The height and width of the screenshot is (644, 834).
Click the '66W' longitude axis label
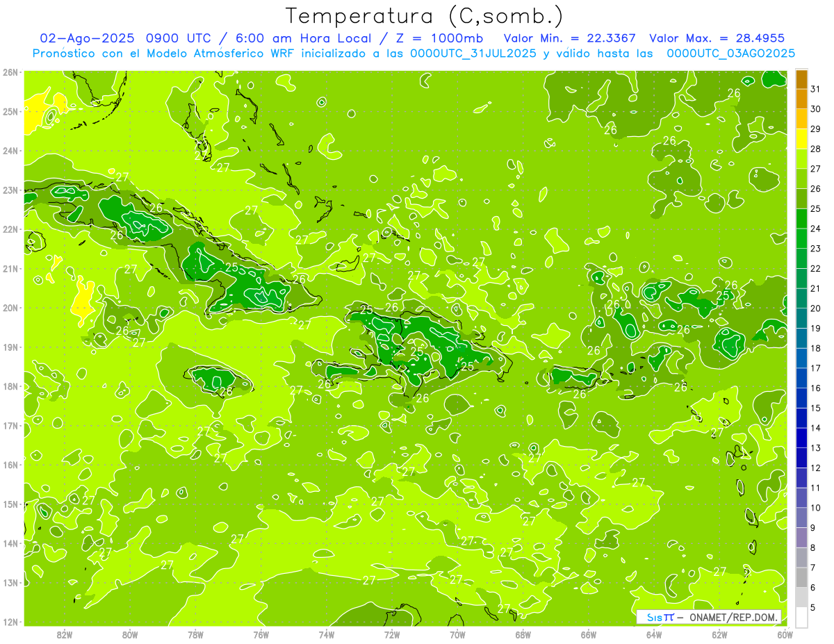(x=589, y=634)
